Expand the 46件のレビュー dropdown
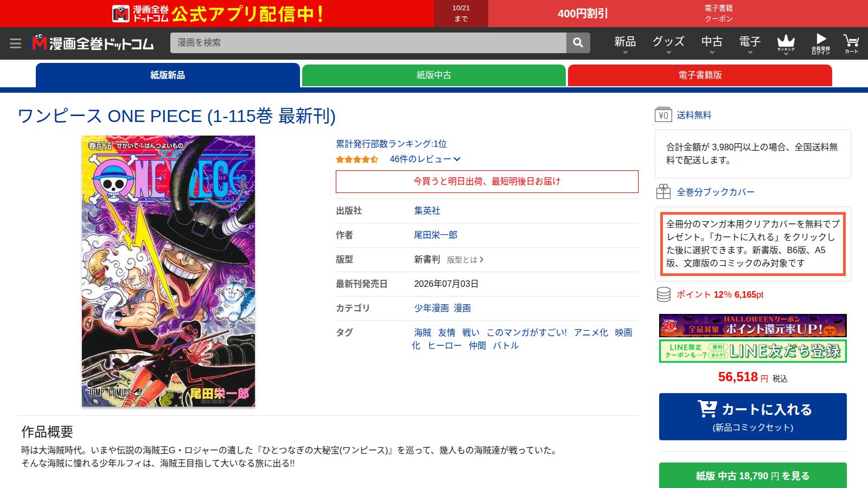 [x=425, y=159]
